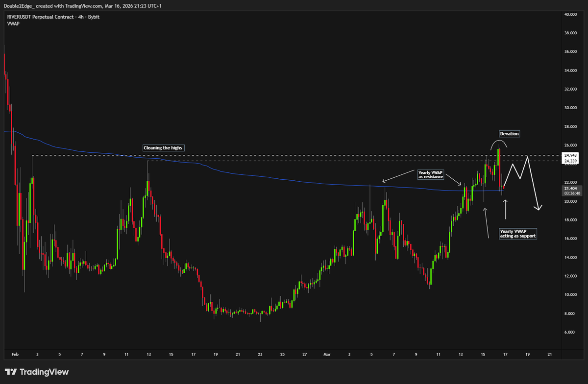Image resolution: width=588 pixels, height=384 pixels.
Task: Click the 25 date on the time axis
Action: click(282, 354)
